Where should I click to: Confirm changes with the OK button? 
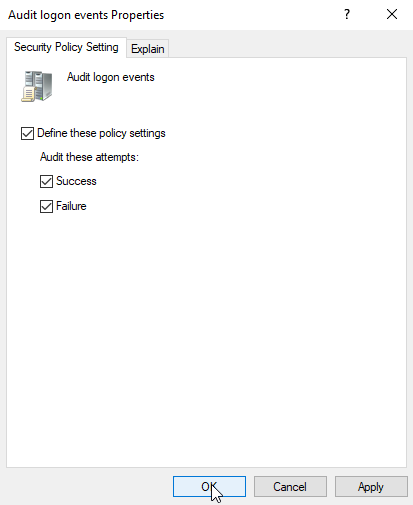point(209,487)
